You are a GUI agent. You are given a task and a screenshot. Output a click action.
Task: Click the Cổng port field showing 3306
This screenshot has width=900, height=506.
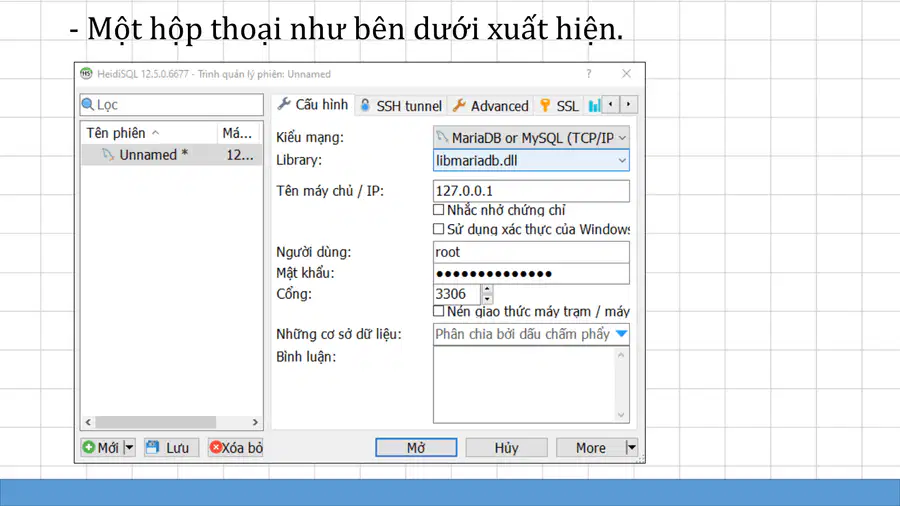click(457, 294)
